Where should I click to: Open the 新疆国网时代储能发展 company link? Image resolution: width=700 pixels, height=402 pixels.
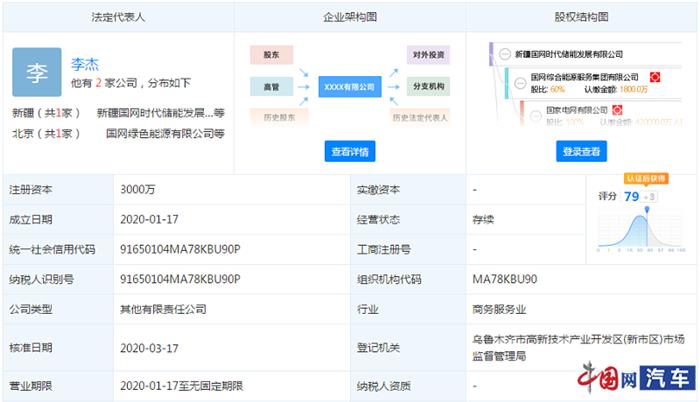coord(154,113)
